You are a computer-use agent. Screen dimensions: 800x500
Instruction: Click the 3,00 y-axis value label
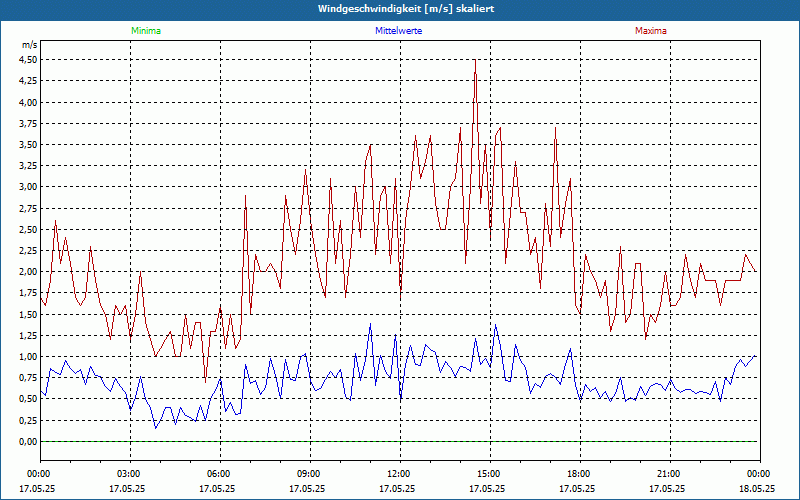pos(28,187)
